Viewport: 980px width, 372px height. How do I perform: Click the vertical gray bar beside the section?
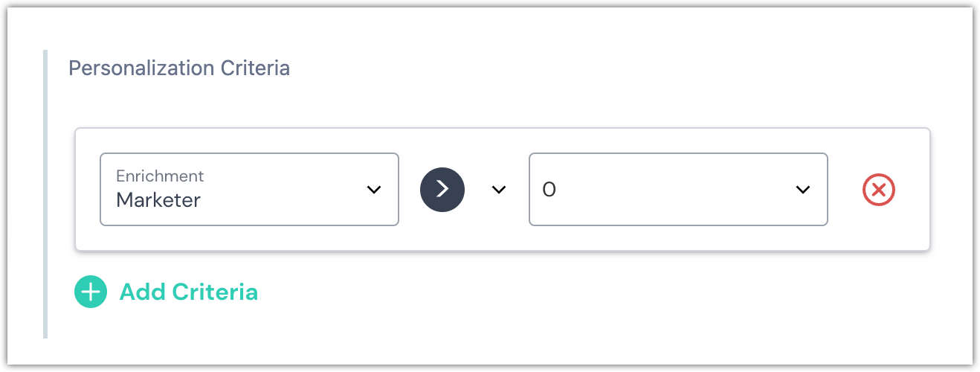click(x=45, y=193)
